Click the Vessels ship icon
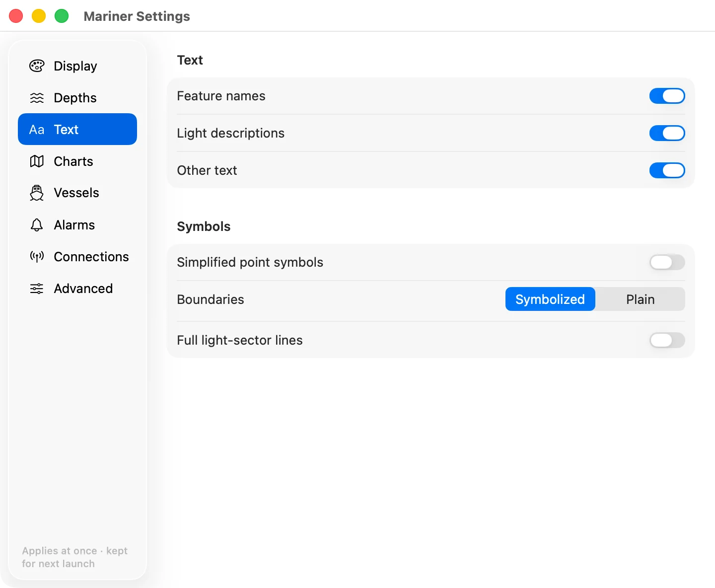 pos(37,193)
